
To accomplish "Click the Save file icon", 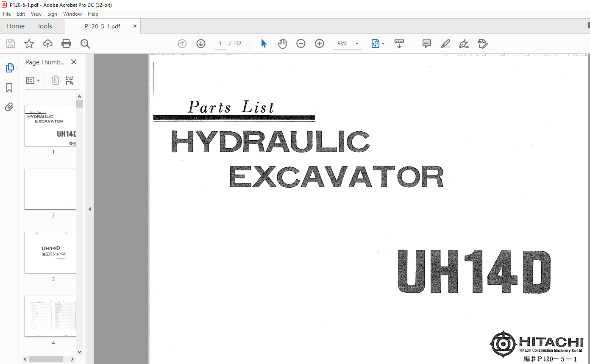I will click(x=11, y=44).
